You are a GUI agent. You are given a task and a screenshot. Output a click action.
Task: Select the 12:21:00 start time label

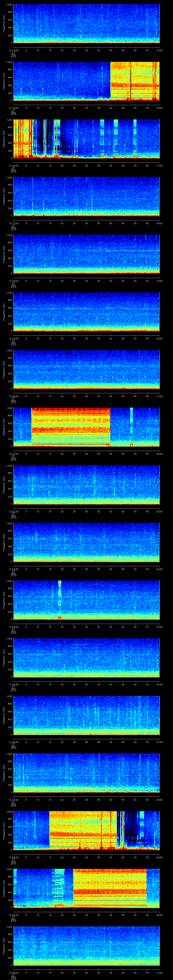13,454
